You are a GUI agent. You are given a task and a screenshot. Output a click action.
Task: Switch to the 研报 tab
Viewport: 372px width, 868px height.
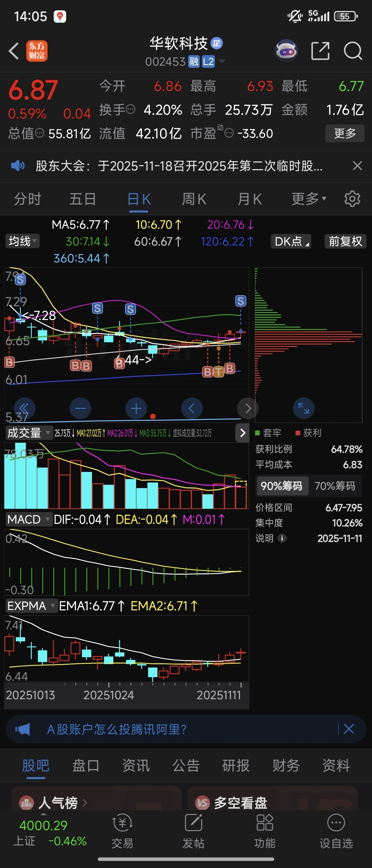[236, 765]
